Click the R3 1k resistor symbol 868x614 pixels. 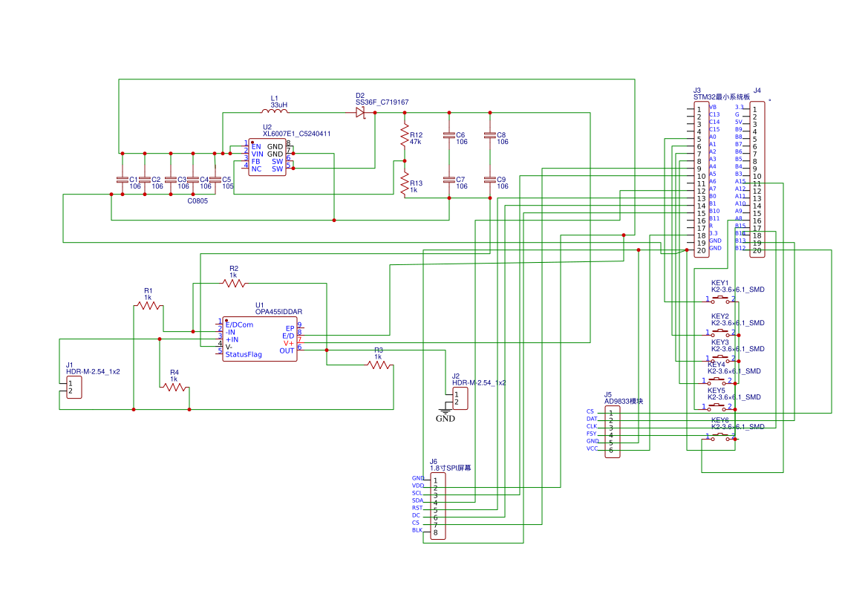point(379,365)
